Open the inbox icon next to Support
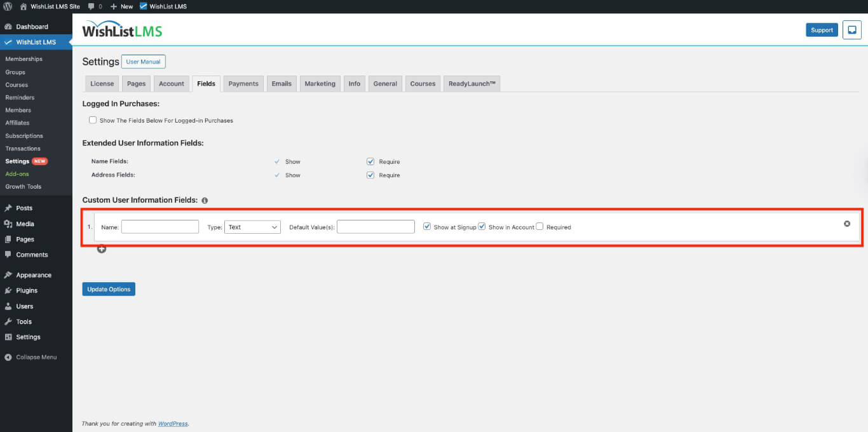The width and height of the screenshot is (868, 432). 851,30
